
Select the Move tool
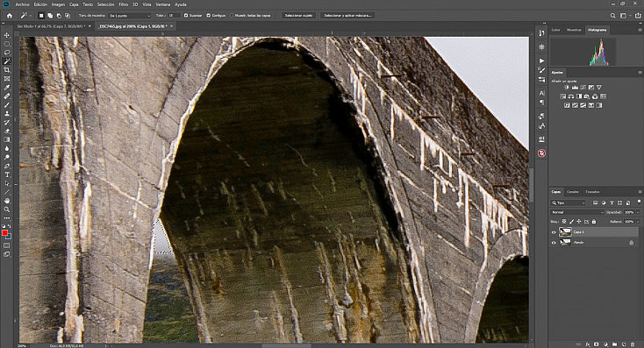[x=7, y=35]
